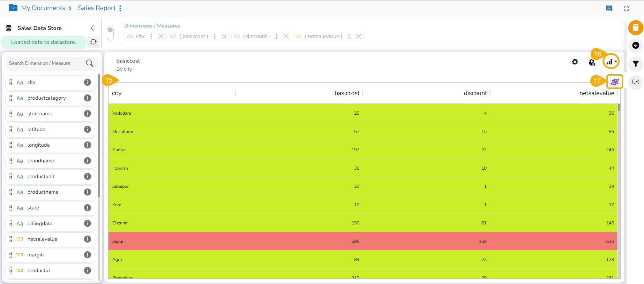
Task: Show info for productid measure
Action: pyautogui.click(x=88, y=270)
